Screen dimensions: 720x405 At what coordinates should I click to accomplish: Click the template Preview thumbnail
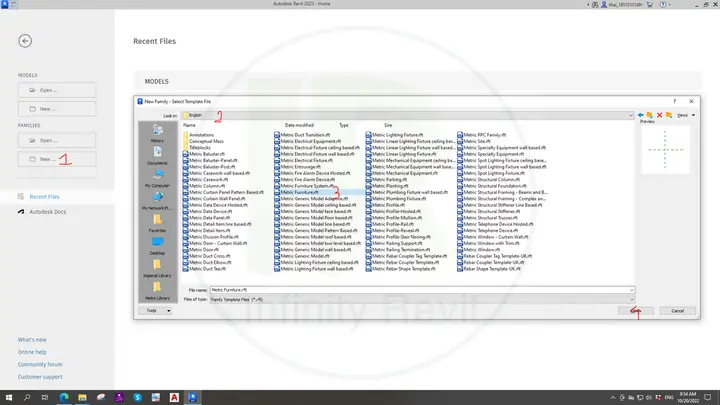[665, 149]
